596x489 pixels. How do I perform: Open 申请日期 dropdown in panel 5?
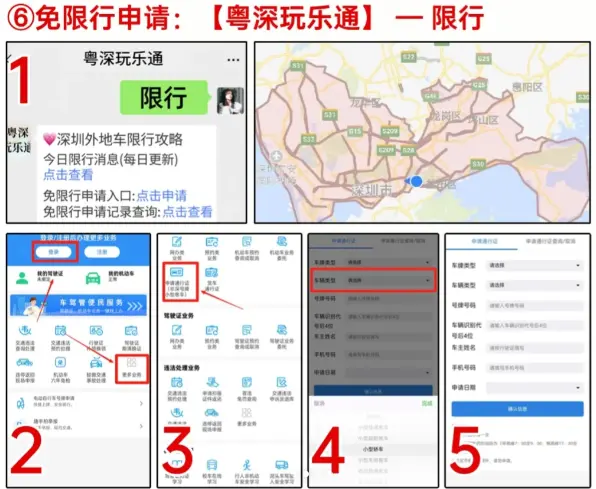534,388
